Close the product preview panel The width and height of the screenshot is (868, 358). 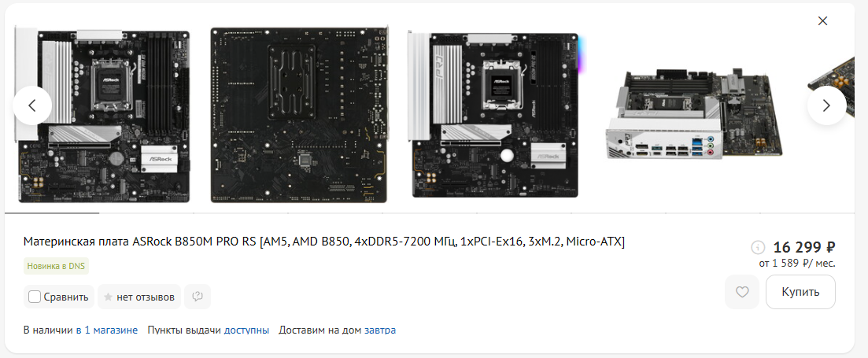(x=822, y=21)
